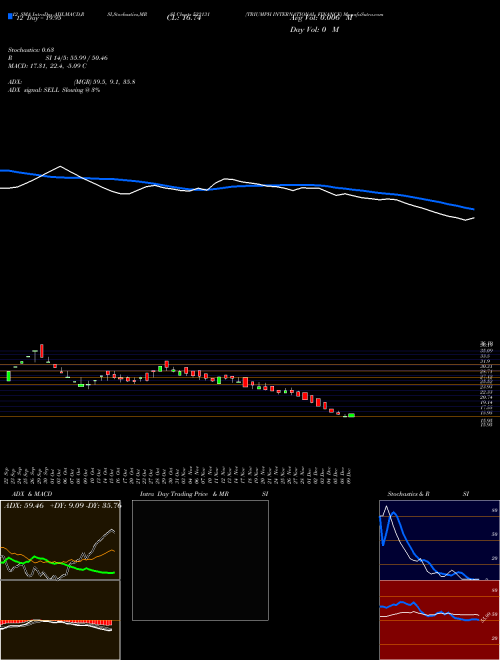
Task: Click the 'Avg Vol: 0.006 M' text
Action: click(321, 18)
